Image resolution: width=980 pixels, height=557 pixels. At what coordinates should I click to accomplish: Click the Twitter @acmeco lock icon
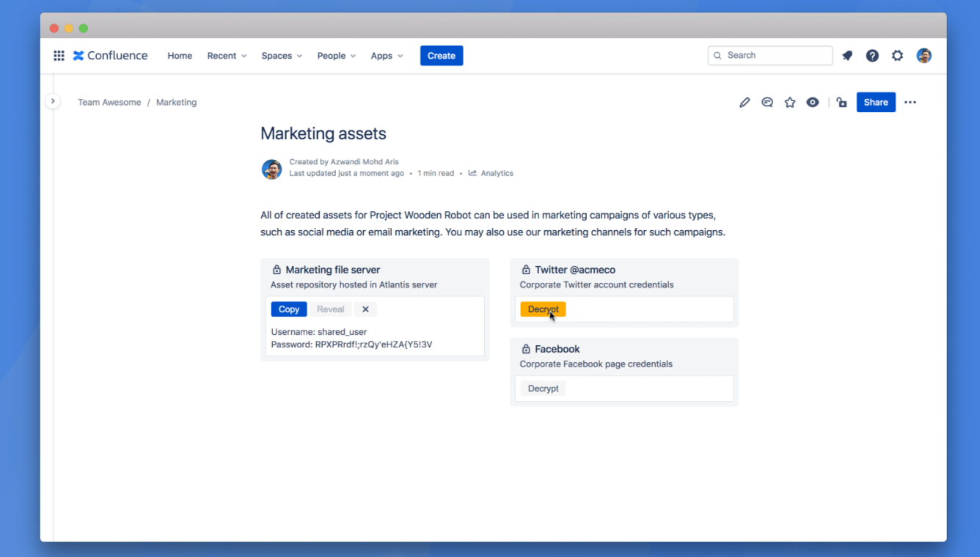click(x=526, y=270)
